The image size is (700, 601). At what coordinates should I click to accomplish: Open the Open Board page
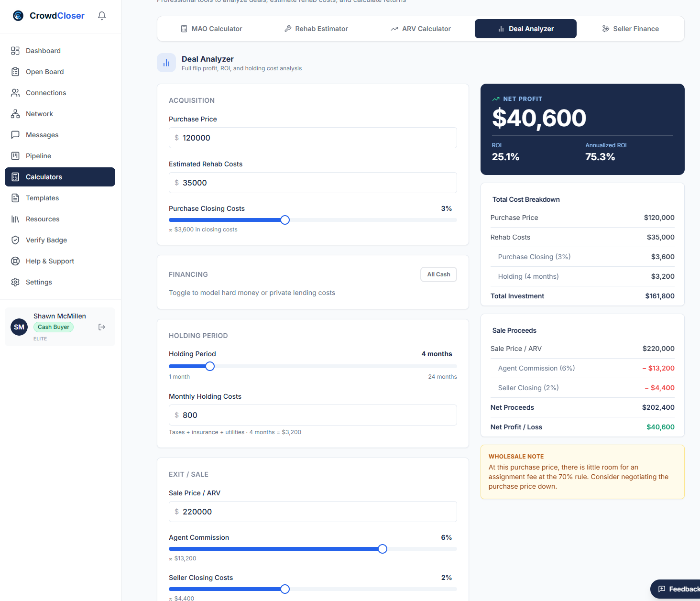[x=60, y=72]
